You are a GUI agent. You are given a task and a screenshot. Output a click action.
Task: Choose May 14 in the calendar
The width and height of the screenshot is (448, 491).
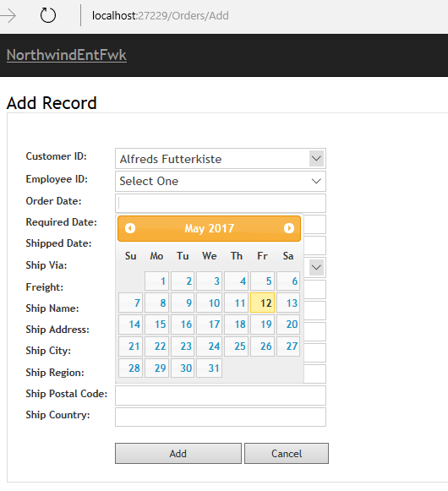pos(131,325)
